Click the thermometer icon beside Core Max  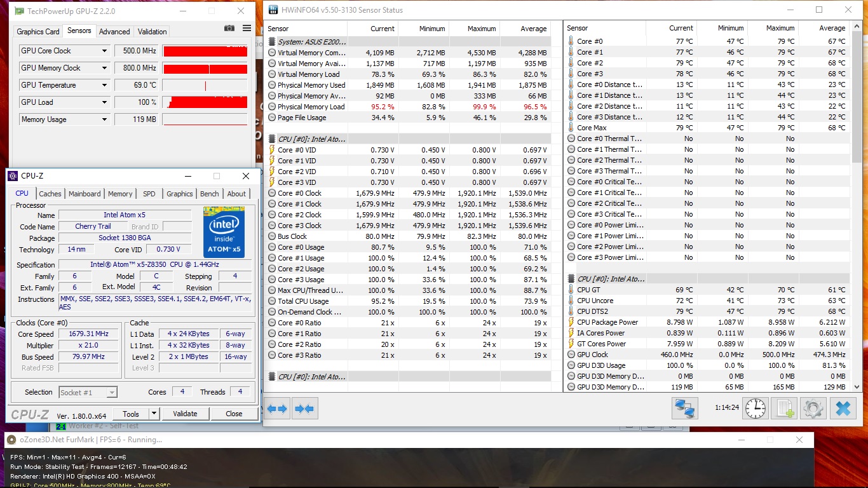571,128
